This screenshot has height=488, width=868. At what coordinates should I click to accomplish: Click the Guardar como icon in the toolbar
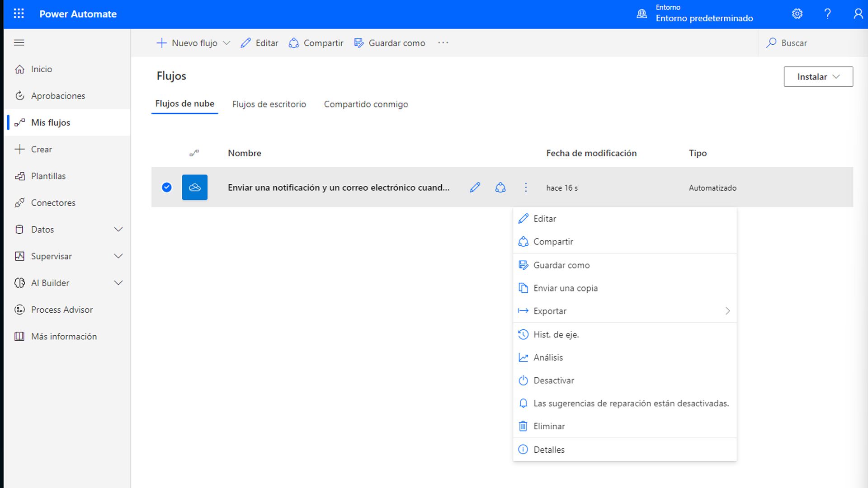pyautogui.click(x=359, y=42)
